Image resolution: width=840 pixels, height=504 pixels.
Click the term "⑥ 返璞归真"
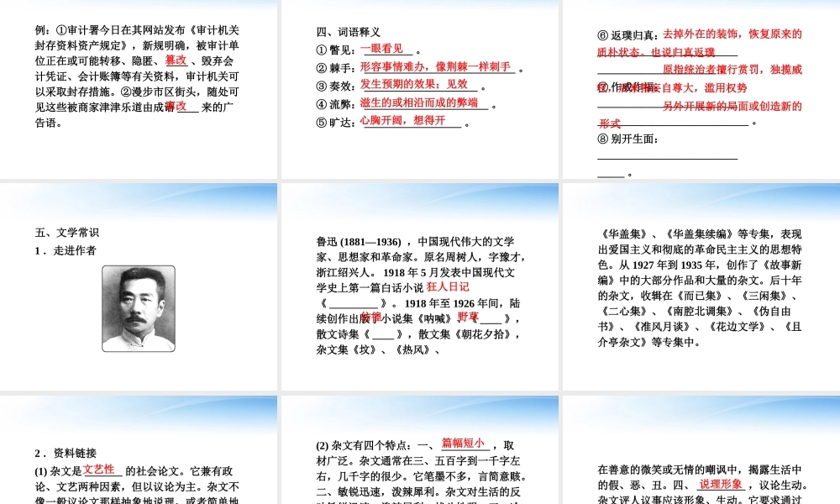(x=627, y=35)
